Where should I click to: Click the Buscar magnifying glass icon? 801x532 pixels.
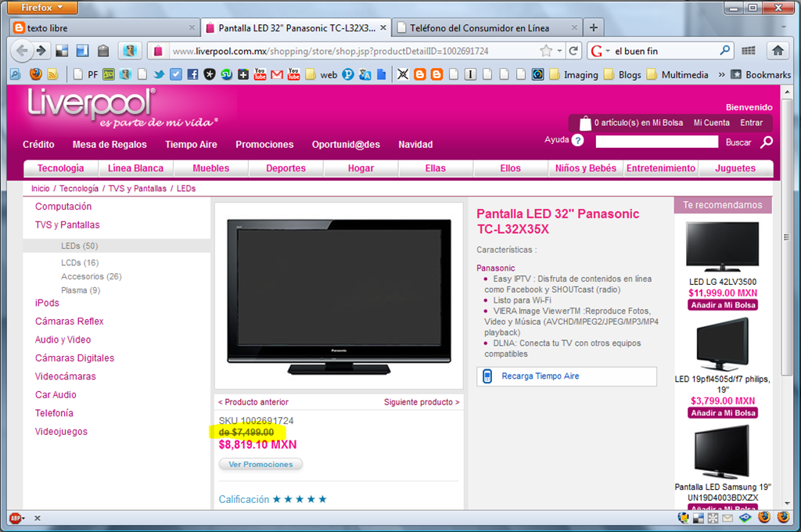pyautogui.click(x=767, y=142)
